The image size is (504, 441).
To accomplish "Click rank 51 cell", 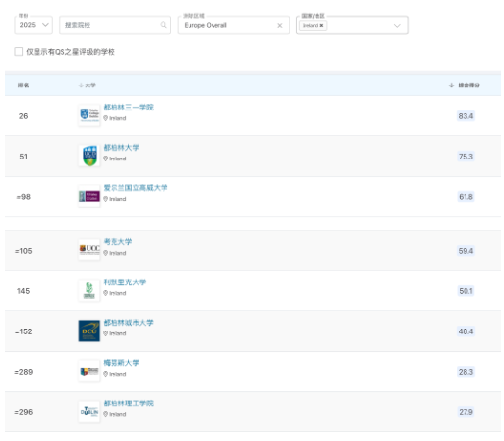I will click(x=23, y=157).
